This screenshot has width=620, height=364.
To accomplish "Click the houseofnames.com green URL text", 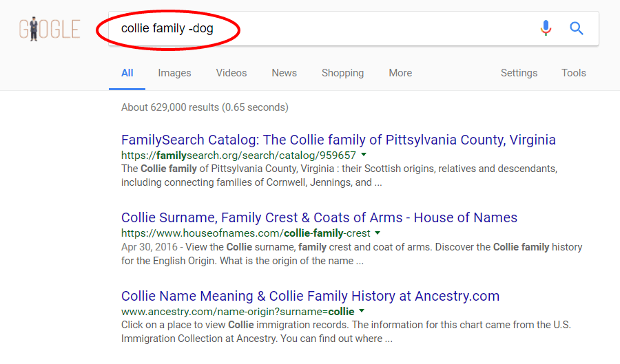I will [245, 233].
